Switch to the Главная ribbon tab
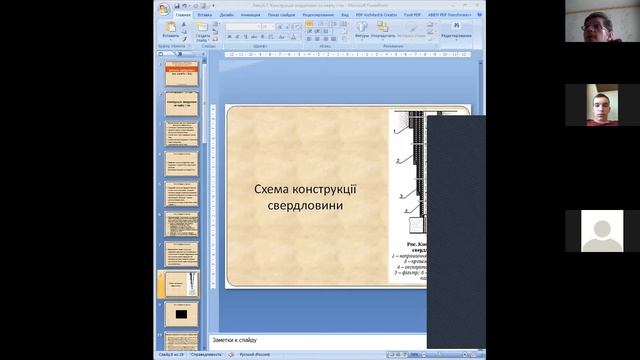Screen dimensions: 640x360 click(183, 15)
